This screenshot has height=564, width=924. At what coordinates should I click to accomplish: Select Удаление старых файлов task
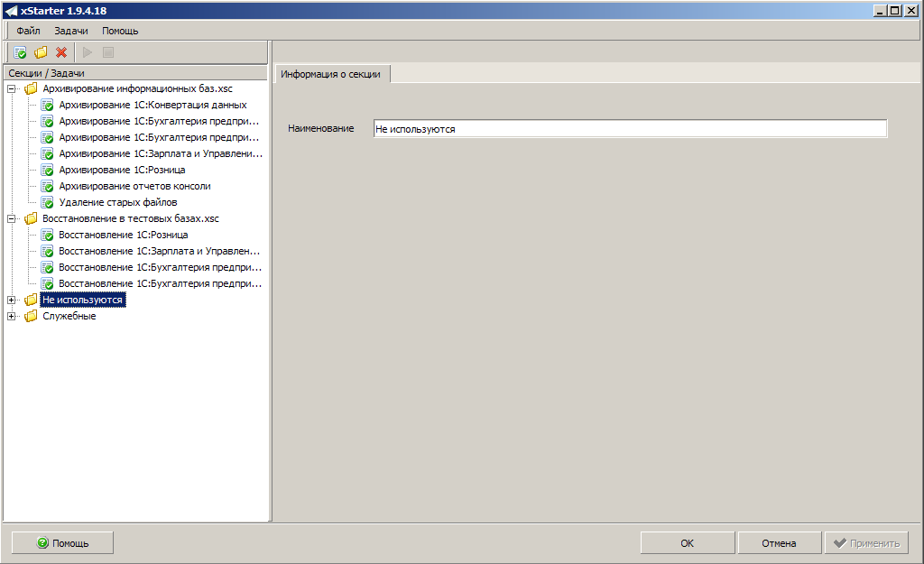(118, 202)
